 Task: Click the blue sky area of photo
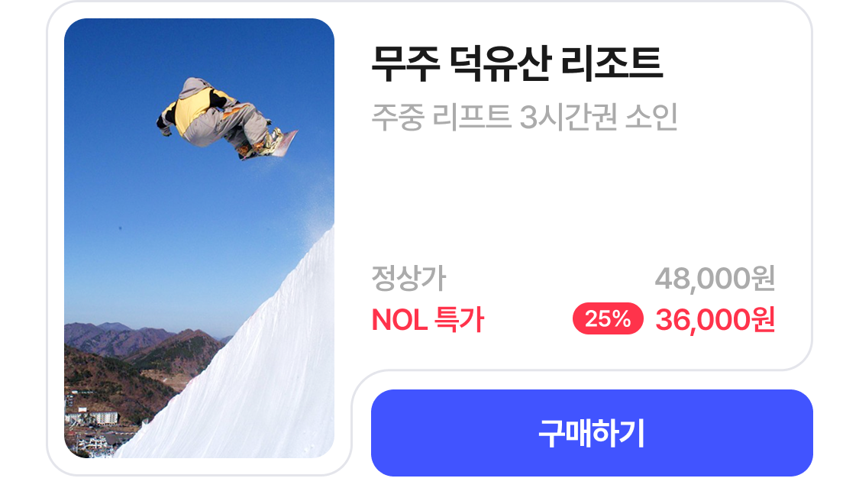click(x=137, y=230)
